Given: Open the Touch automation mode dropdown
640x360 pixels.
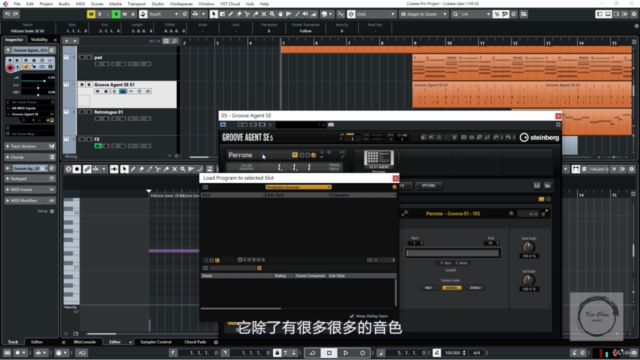Looking at the screenshot, I should pyautogui.click(x=164, y=14).
